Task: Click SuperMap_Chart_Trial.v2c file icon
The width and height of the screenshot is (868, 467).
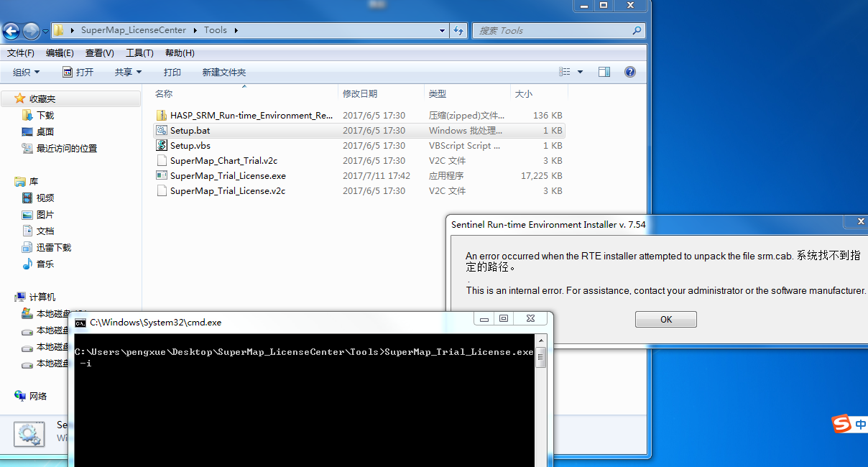Action: (162, 160)
